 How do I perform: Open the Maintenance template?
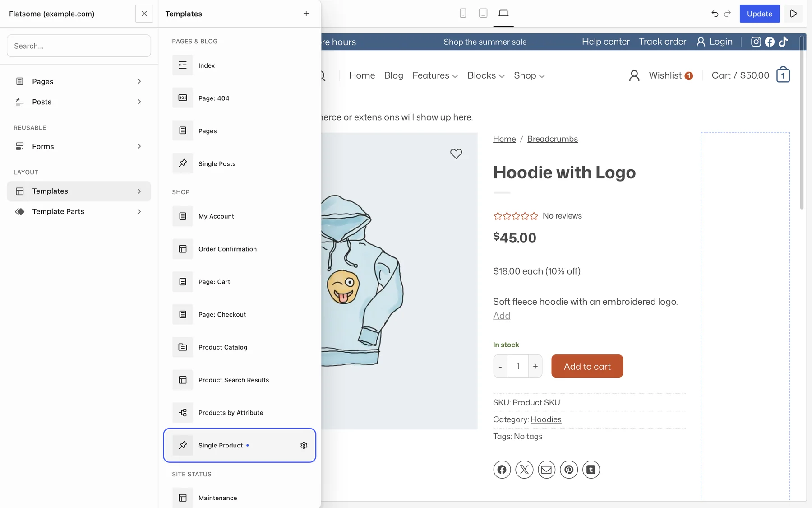pyautogui.click(x=240, y=498)
